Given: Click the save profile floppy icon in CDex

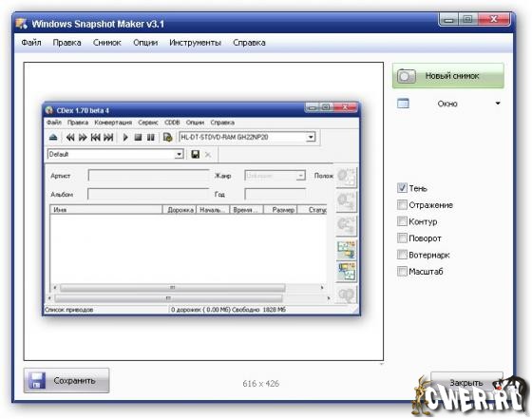Looking at the screenshot, I should point(196,154).
